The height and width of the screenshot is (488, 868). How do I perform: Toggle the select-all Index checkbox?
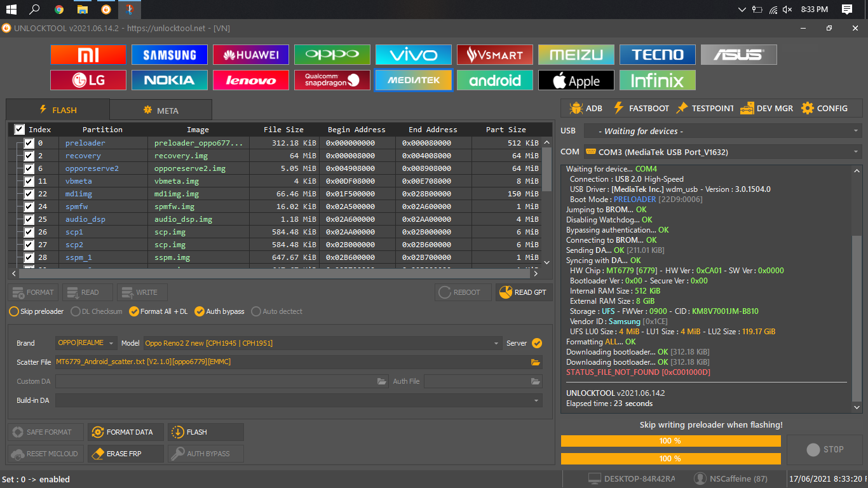pos(19,129)
